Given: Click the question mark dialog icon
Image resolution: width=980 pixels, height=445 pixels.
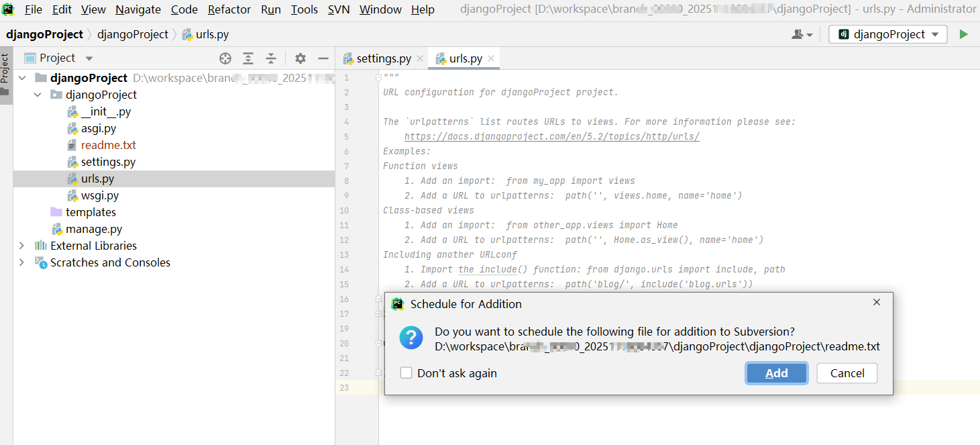Looking at the screenshot, I should (411, 338).
